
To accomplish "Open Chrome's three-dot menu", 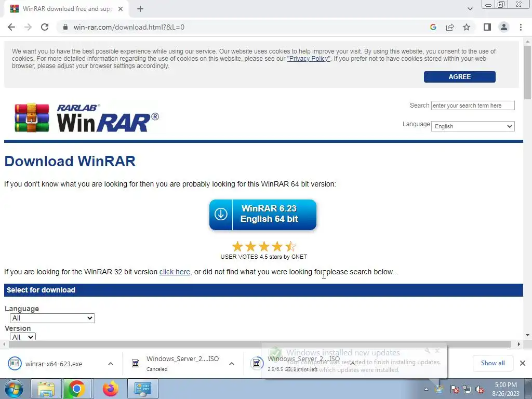I will coord(521,27).
